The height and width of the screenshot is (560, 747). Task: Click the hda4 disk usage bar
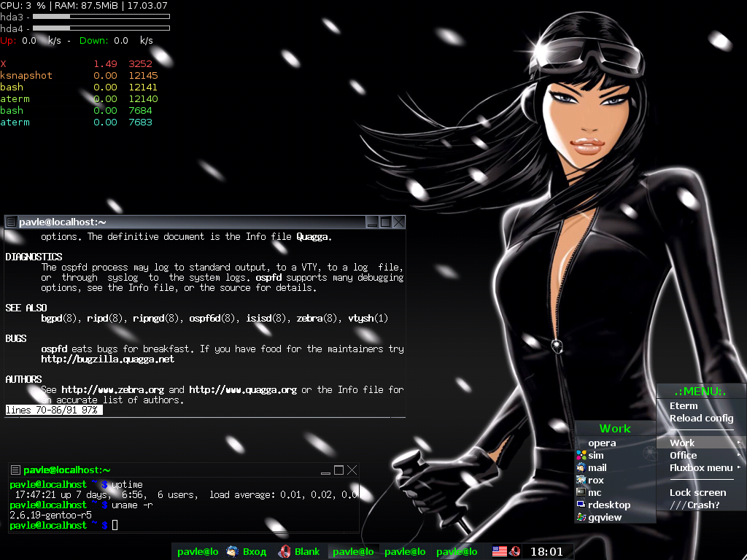(x=101, y=28)
